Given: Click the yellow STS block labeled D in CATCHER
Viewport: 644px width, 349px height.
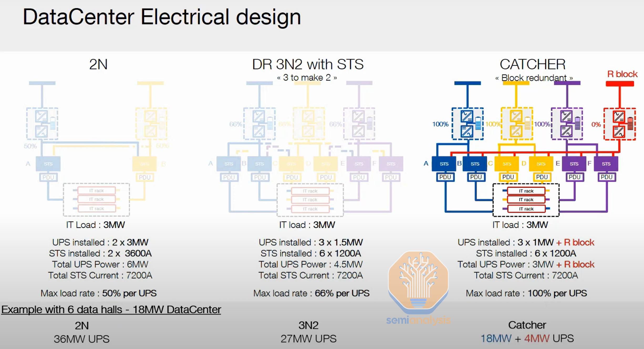Looking at the screenshot, I should pyautogui.click(x=541, y=164).
